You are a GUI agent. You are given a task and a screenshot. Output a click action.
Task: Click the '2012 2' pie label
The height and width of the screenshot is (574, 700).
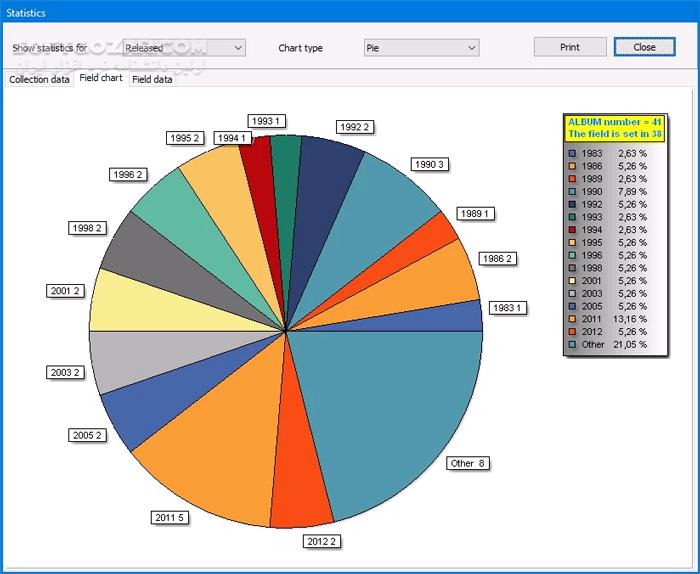pyautogui.click(x=321, y=541)
